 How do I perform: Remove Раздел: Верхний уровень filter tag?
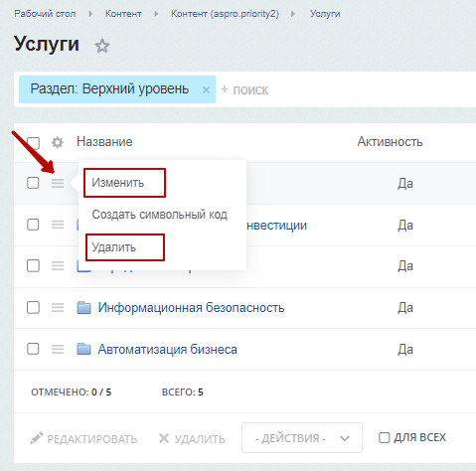206,89
